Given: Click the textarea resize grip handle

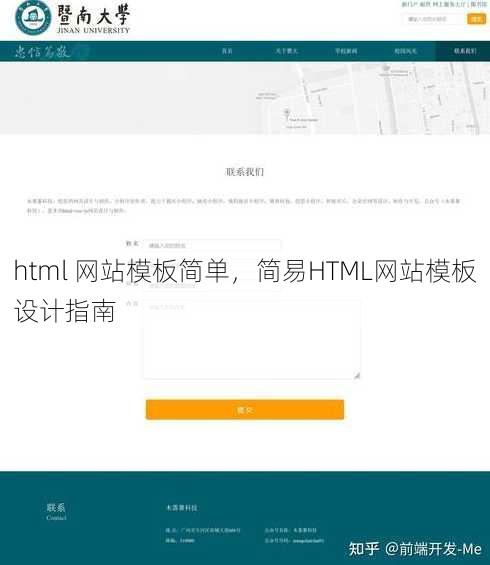Looking at the screenshot, I should [x=357, y=375].
